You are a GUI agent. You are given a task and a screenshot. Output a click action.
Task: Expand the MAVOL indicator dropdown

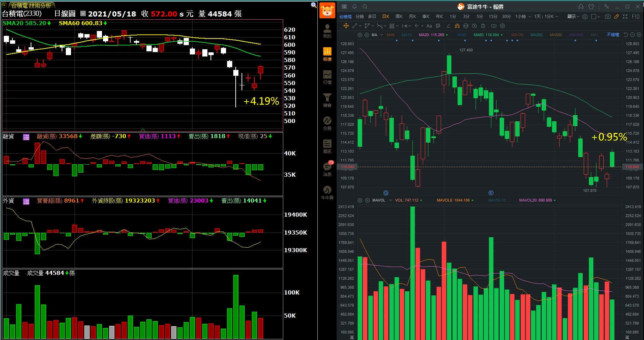pos(390,200)
